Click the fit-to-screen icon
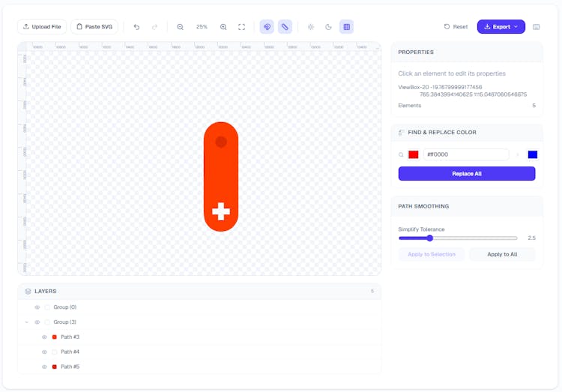 point(241,27)
